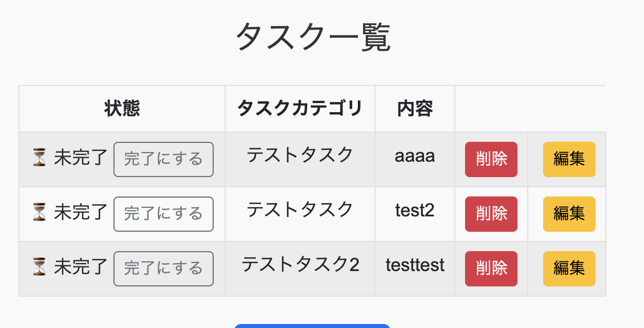Mark the test2 task complete via 完了にする
644x328 pixels.
[x=164, y=214]
